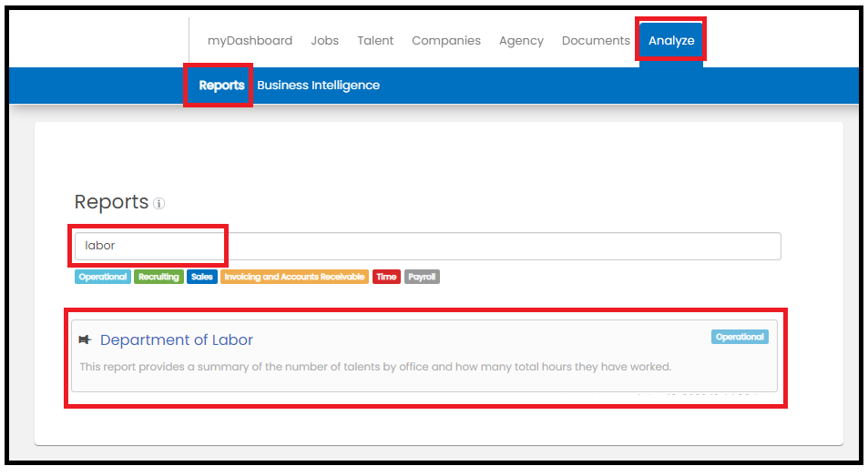Open the Agency menu
This screenshot has height=476, width=868.
tap(521, 40)
